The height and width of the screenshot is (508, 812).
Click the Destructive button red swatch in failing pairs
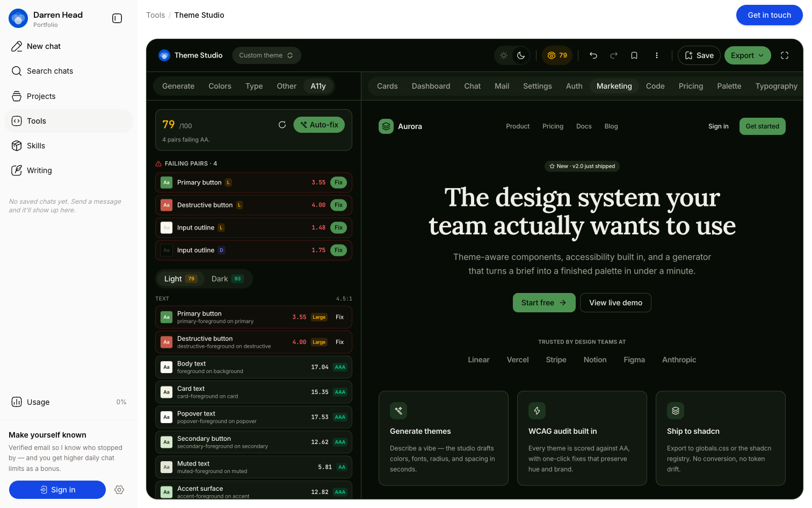pyautogui.click(x=166, y=205)
